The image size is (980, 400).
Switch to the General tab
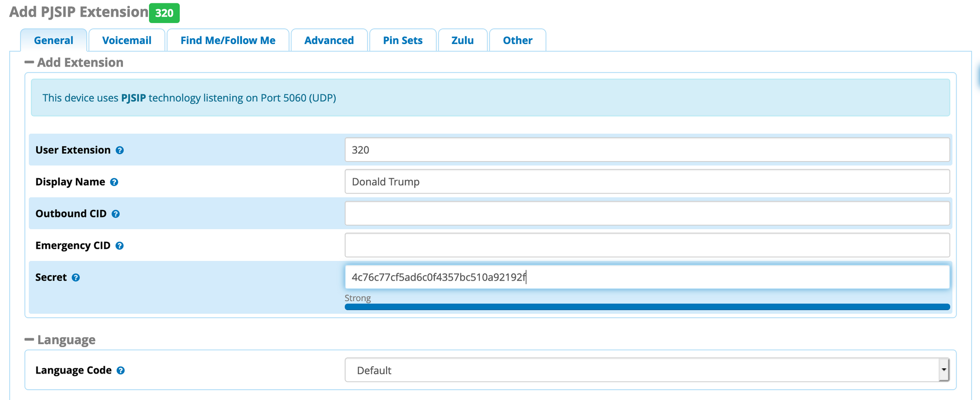point(53,40)
